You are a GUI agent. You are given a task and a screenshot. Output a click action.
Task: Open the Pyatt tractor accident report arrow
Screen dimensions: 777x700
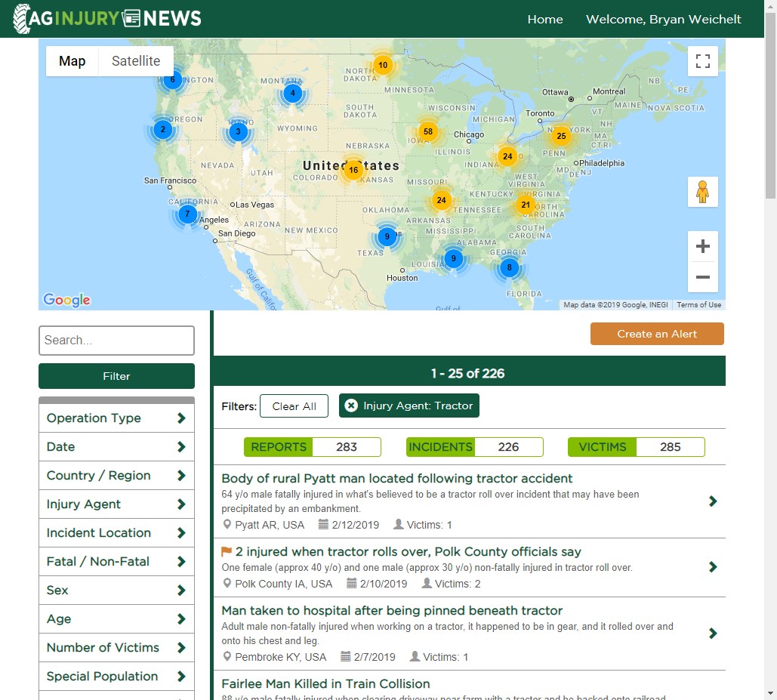tap(713, 501)
